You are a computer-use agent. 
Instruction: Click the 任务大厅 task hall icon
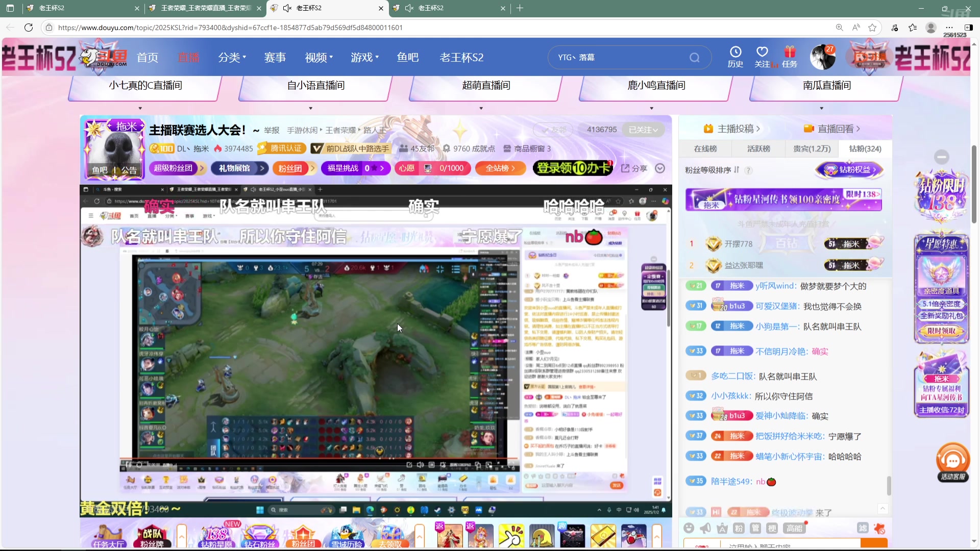point(108,536)
